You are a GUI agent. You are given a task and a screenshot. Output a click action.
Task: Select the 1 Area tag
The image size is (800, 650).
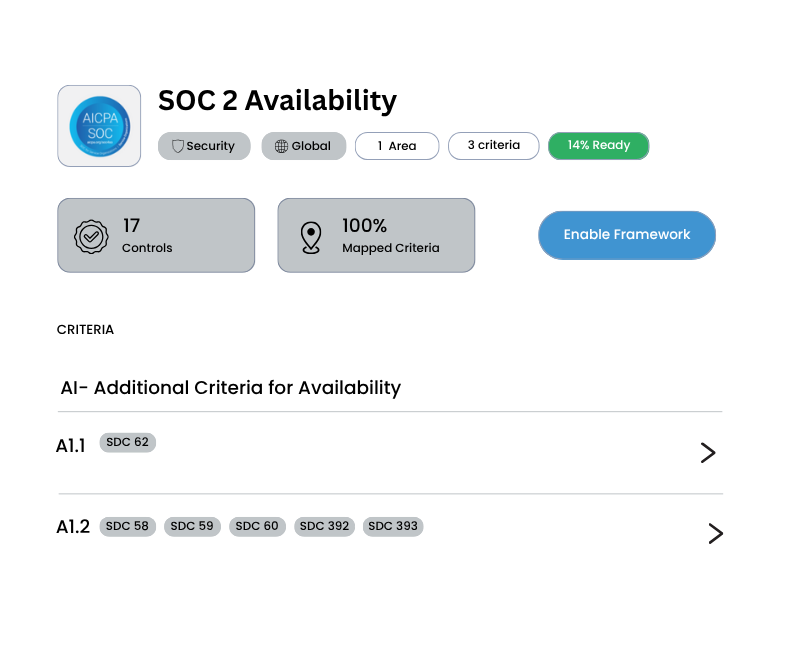click(x=397, y=146)
